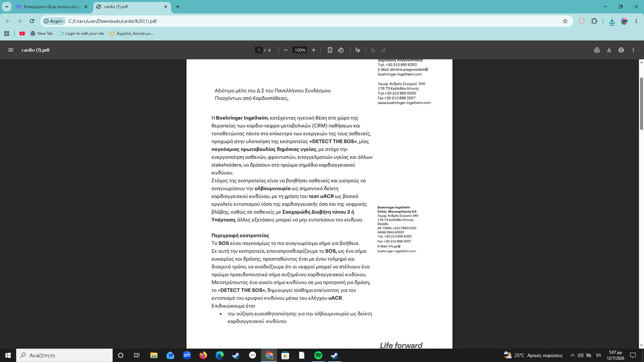Switch to the Εισερχόμενα email tab
This screenshot has height=362, width=644.
[x=52, y=7]
